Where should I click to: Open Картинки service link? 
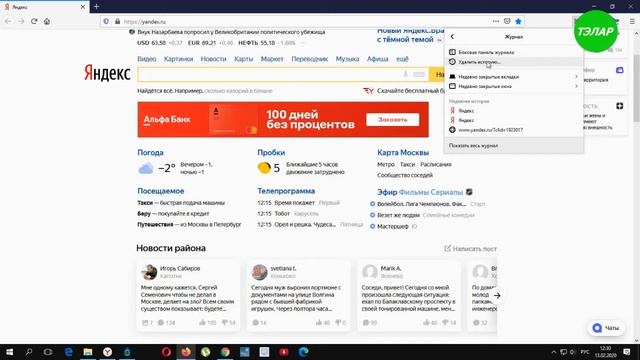point(178,59)
